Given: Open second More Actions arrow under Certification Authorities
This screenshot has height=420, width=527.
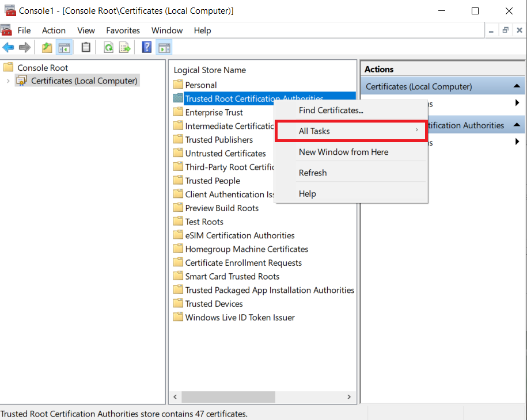Looking at the screenshot, I should click(x=517, y=142).
